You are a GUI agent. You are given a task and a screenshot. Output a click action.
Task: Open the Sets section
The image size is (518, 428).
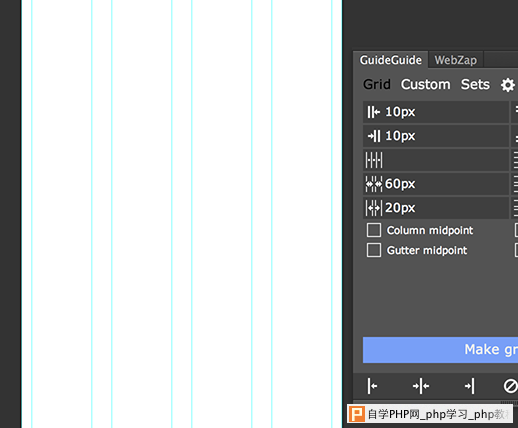[x=475, y=85]
